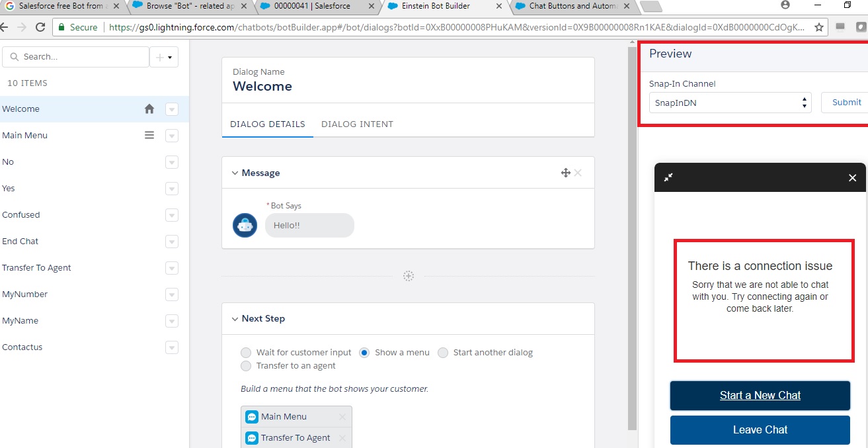Click the Submit button in Preview
Screen dimensions: 868x448
point(846,103)
